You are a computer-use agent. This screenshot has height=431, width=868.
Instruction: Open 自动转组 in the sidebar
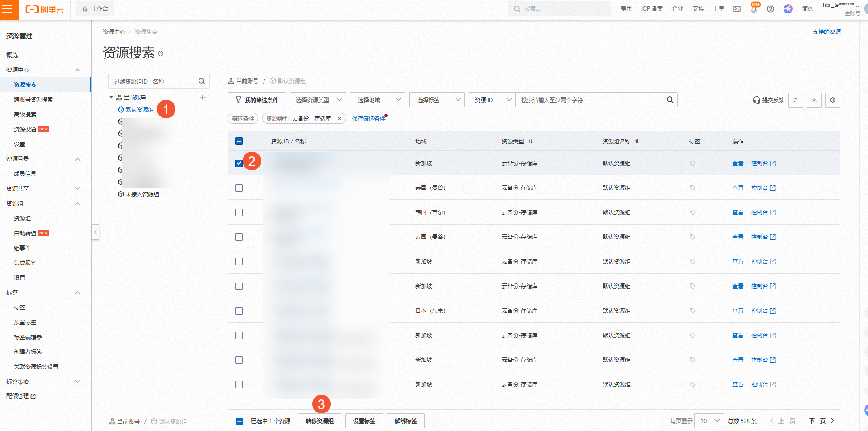pyautogui.click(x=25, y=233)
